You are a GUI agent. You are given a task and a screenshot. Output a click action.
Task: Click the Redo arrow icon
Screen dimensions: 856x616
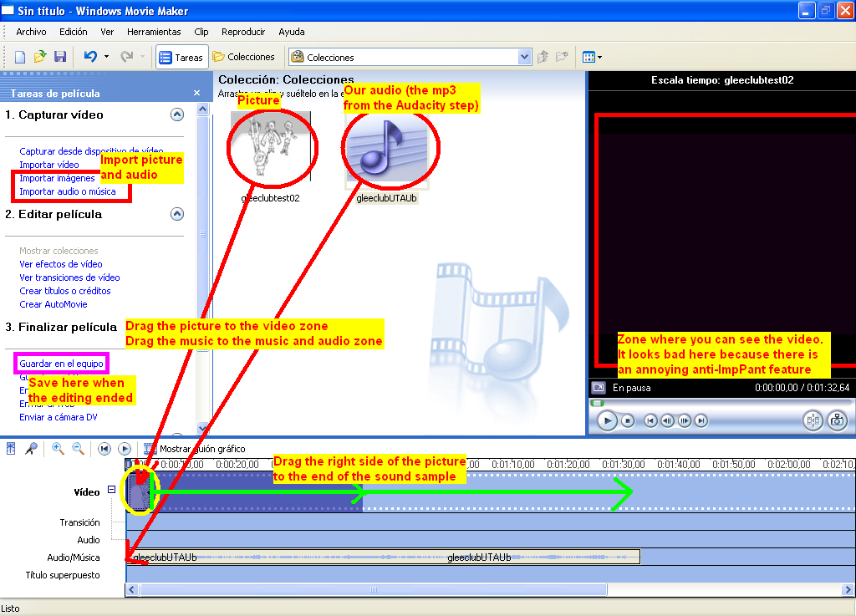127,57
